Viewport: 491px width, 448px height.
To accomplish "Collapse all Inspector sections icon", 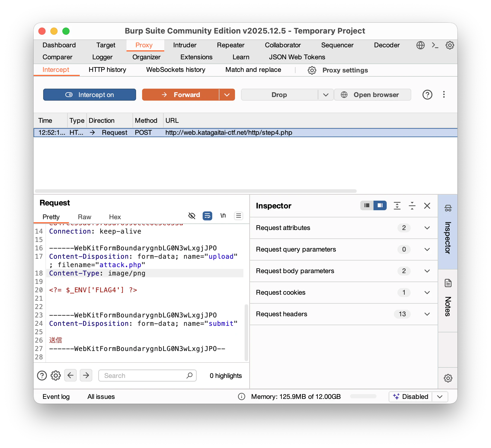I will pos(412,206).
